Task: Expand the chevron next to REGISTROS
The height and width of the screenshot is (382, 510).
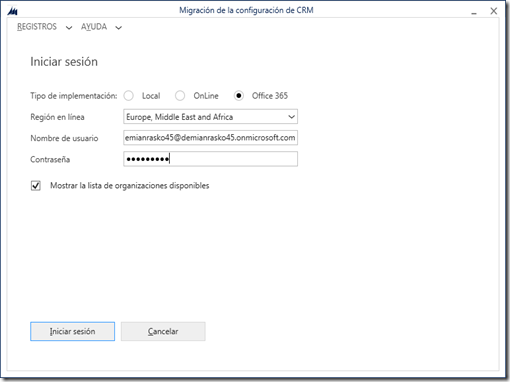Action: [x=69, y=28]
